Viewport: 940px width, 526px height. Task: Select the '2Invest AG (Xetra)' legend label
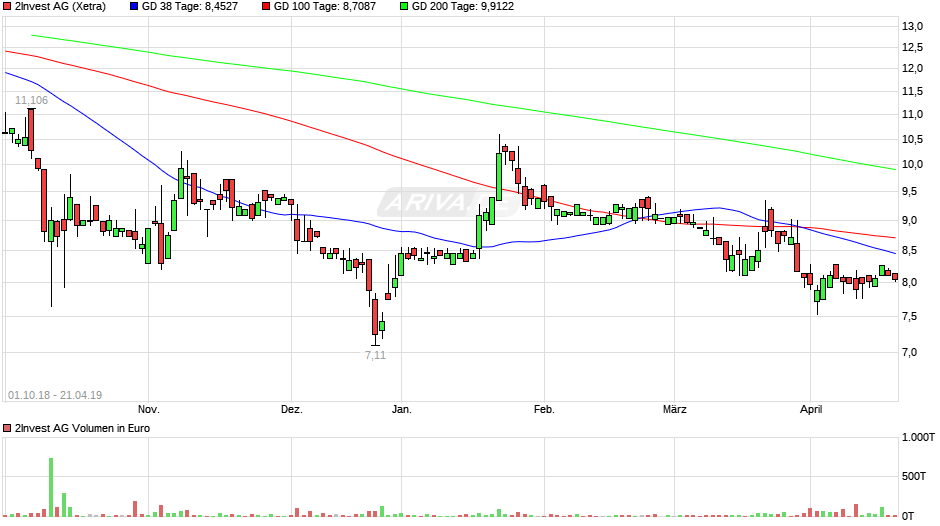(60, 7)
